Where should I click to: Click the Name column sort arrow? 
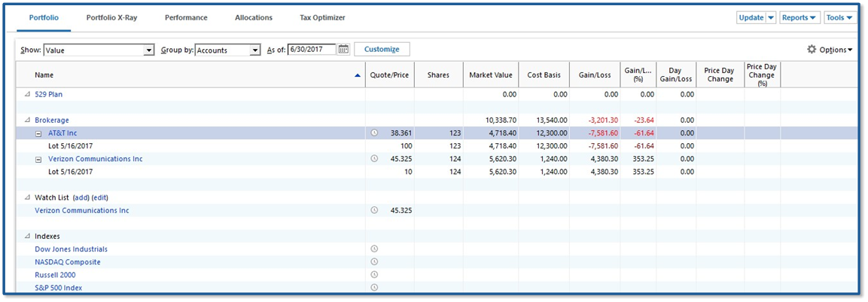pyautogui.click(x=358, y=75)
